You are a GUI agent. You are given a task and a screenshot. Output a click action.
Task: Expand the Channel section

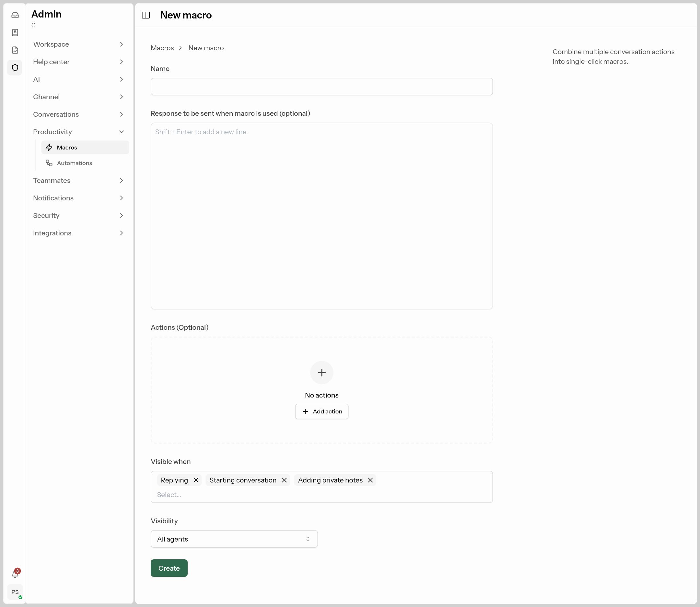79,97
